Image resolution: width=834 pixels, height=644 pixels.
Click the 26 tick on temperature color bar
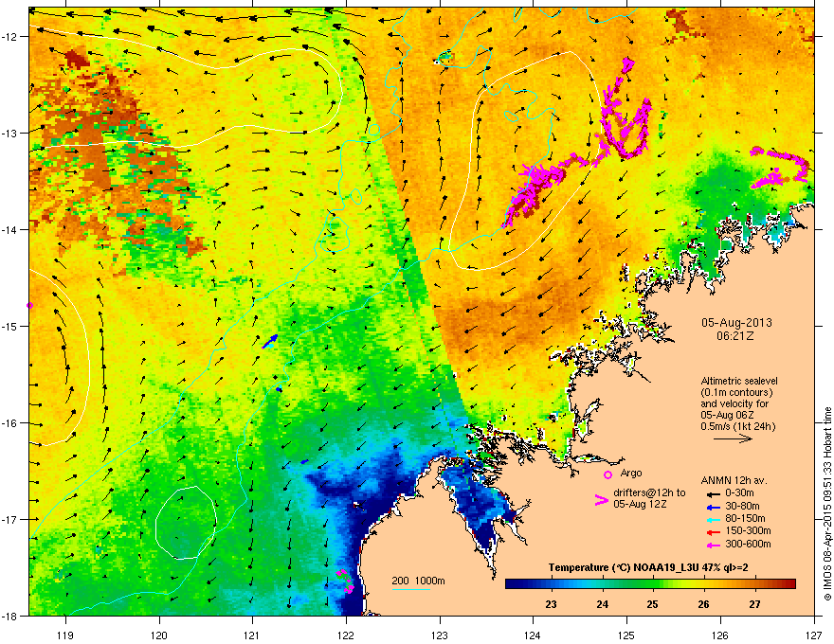pos(703,604)
